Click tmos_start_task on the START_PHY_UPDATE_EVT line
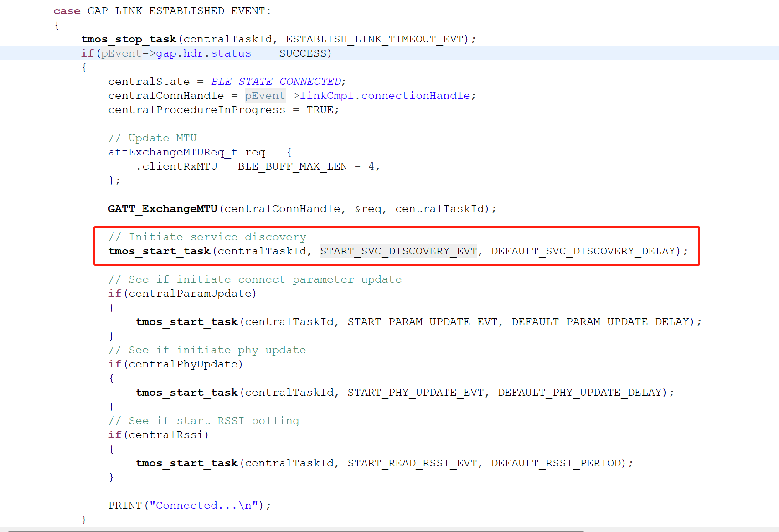 click(x=187, y=393)
